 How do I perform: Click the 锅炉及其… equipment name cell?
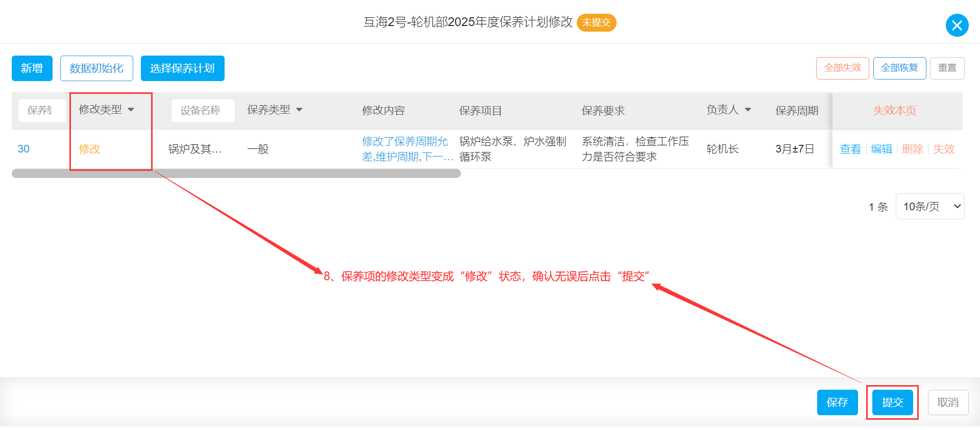click(195, 149)
